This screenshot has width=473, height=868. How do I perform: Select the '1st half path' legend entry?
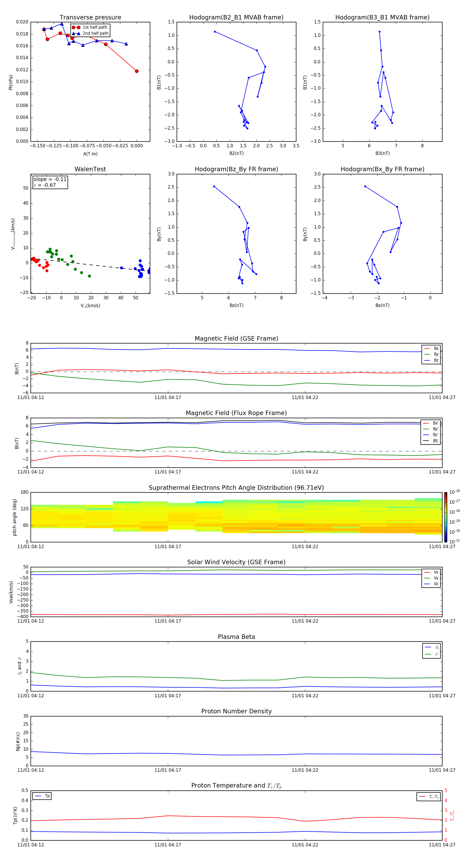pyautogui.click(x=90, y=27)
